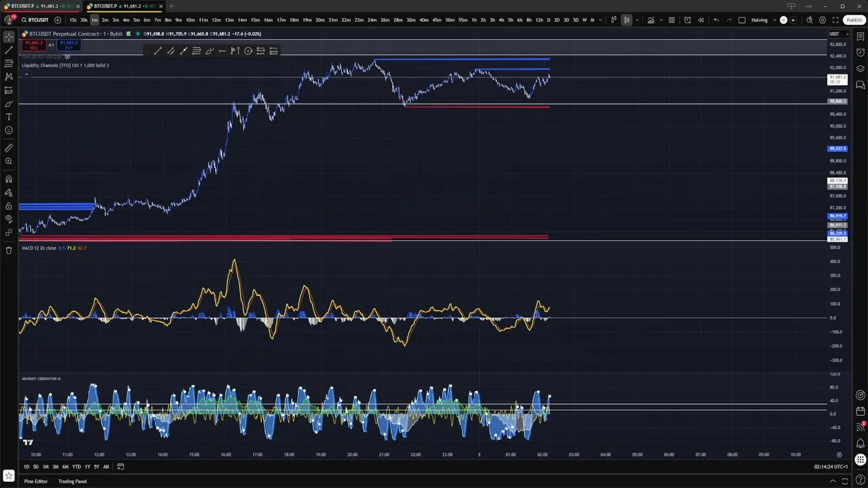
Task: Switch to the 4h timeframe
Action: tap(502, 20)
